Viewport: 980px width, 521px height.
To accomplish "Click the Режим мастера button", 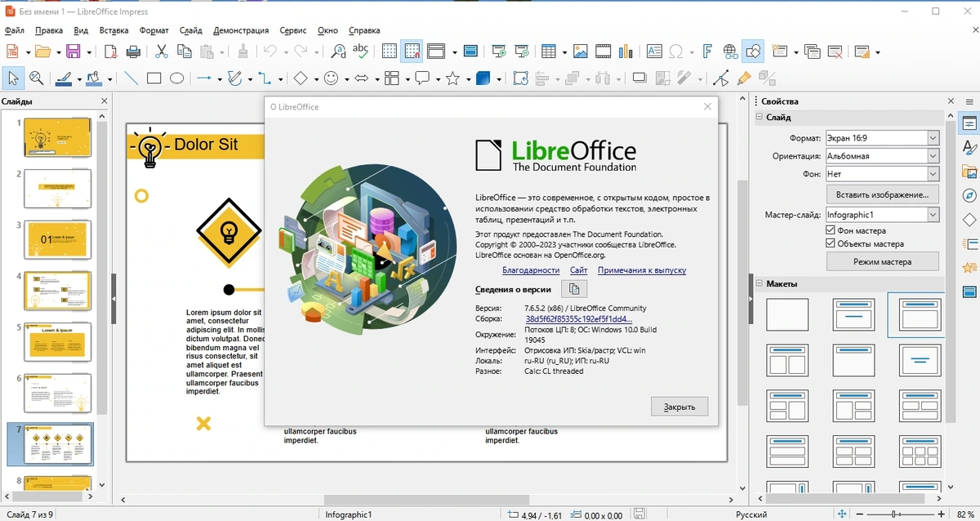I will (x=883, y=262).
